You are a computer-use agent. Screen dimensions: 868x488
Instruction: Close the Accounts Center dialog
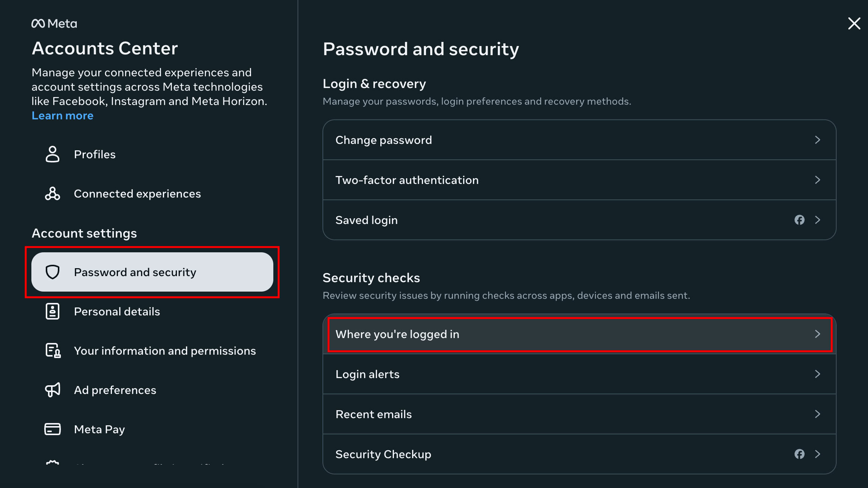coord(854,23)
